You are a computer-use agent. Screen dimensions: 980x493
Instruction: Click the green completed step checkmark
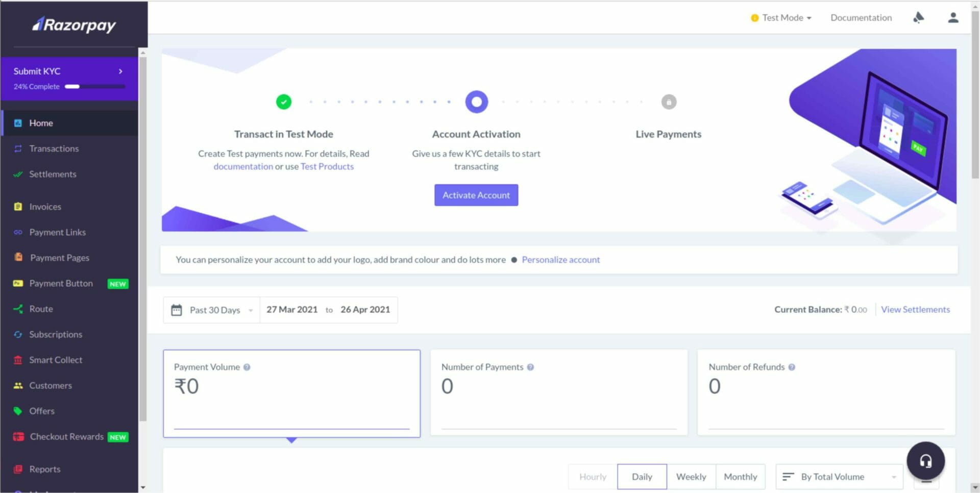[284, 102]
